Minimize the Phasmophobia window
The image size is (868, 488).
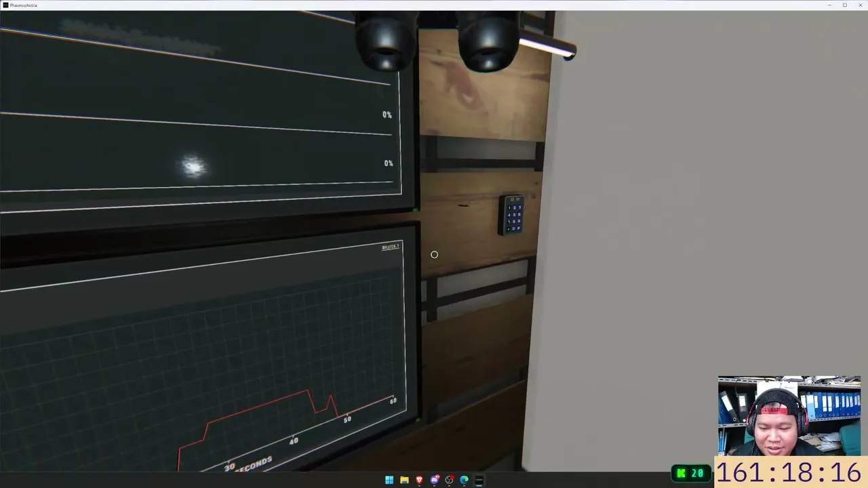pyautogui.click(x=829, y=5)
